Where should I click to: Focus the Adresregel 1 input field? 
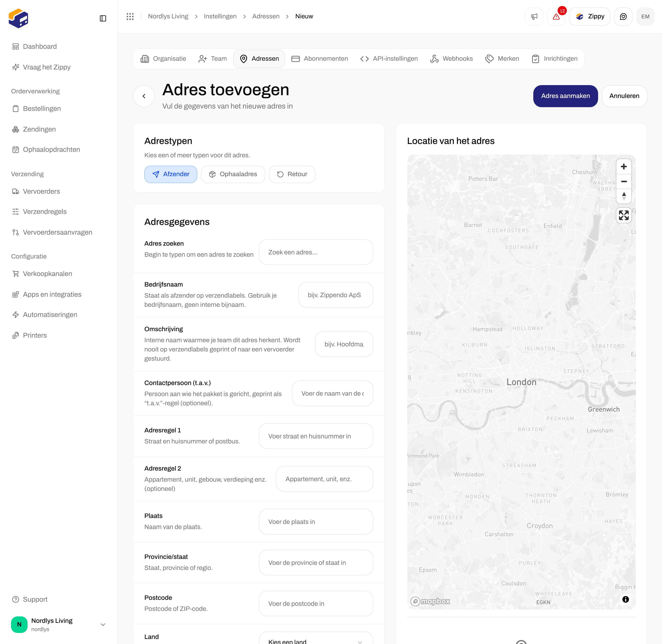click(x=316, y=436)
